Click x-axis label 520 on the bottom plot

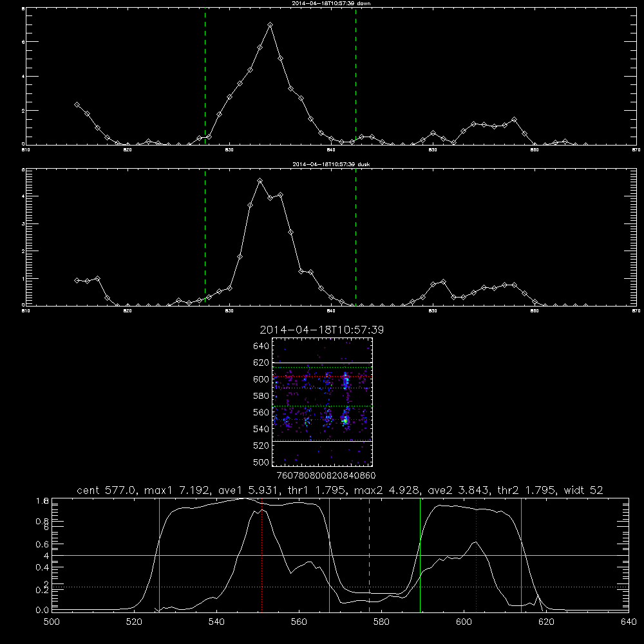tap(134, 622)
